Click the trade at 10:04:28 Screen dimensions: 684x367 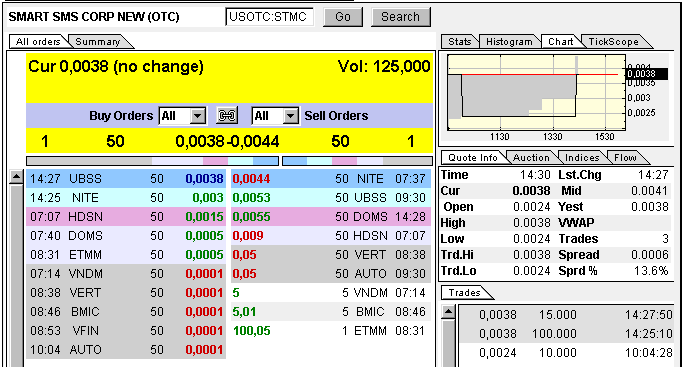click(566, 353)
